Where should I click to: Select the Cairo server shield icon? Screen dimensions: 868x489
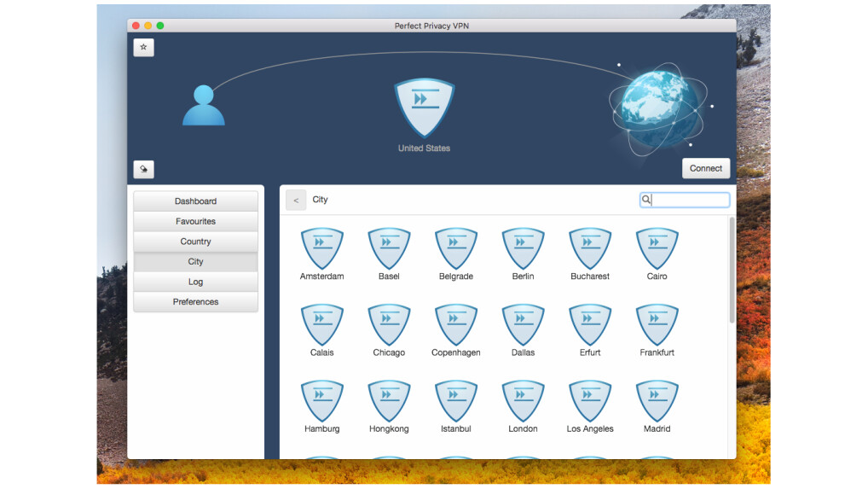pos(657,249)
